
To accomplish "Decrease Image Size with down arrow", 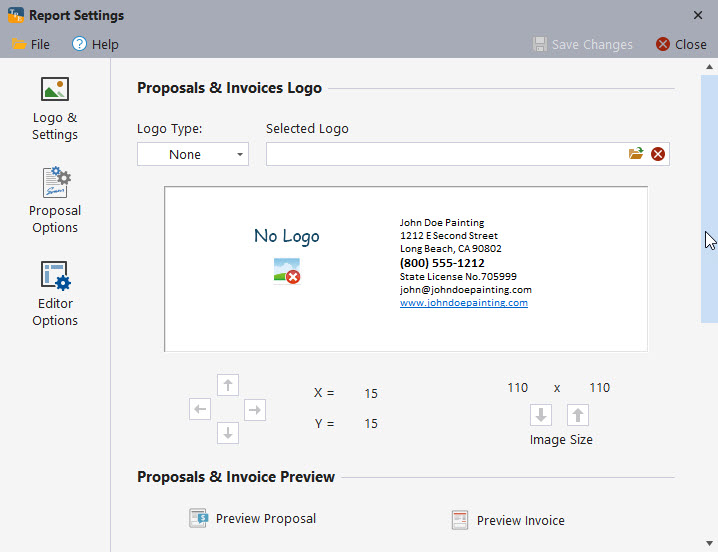I will pyautogui.click(x=541, y=415).
